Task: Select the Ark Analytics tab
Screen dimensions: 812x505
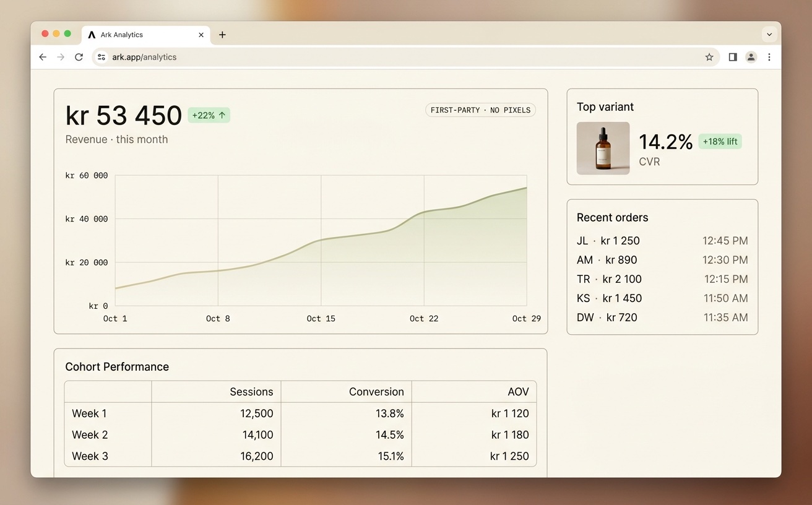Action: (146, 35)
